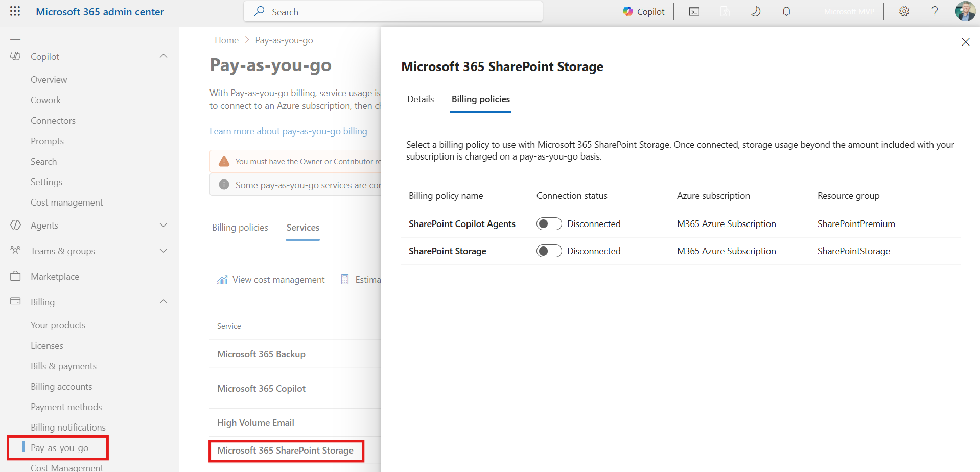Open Cloud Shell terminal icon
The height and width of the screenshot is (472, 980).
(694, 11)
